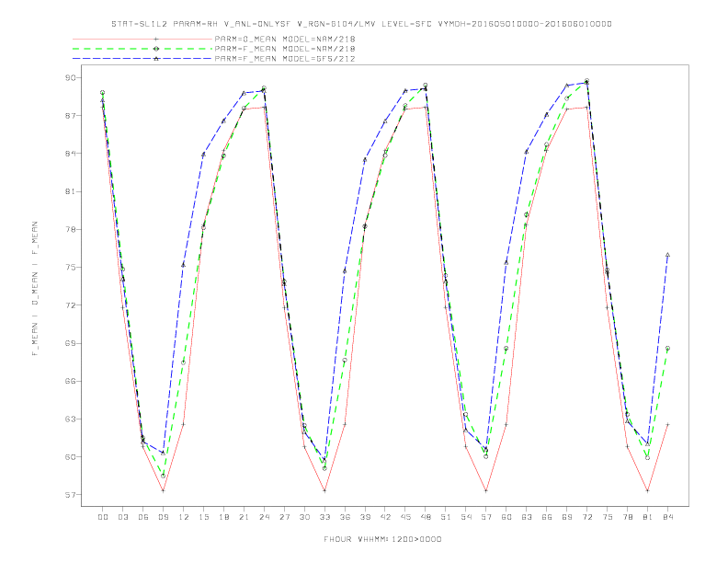Screen dimensions: 728x563
Task: Click x-axis tick label 63
Action: click(527, 517)
